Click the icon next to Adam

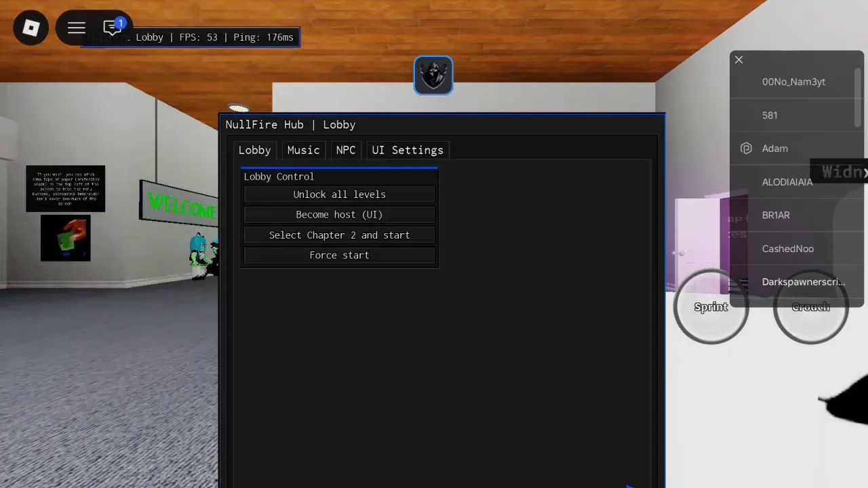click(746, 148)
